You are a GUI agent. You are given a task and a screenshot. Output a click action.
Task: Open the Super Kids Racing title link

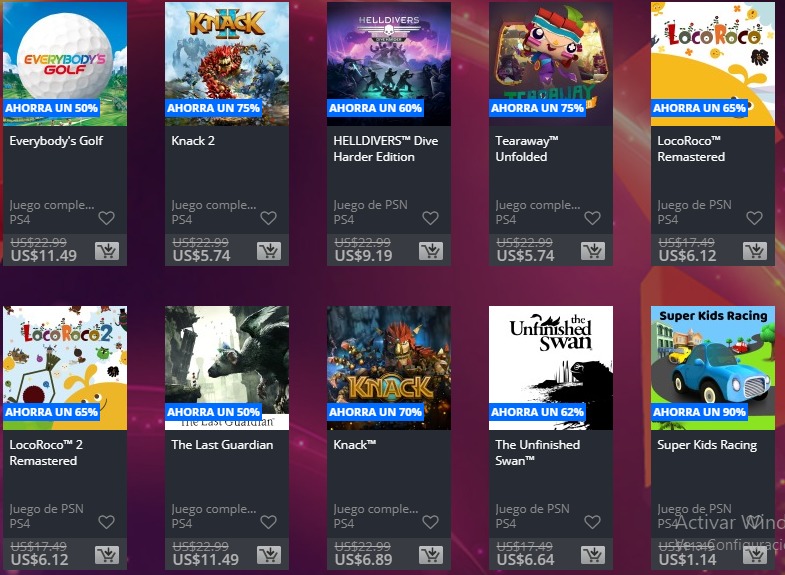pos(707,445)
